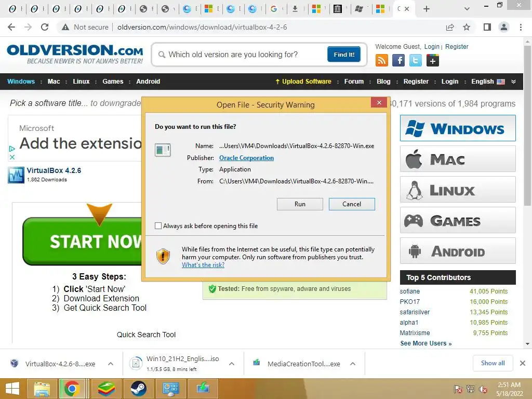Viewport: 532px width, 399px height.
Task: Select Windows in the navigation bar
Action: (x=21, y=82)
